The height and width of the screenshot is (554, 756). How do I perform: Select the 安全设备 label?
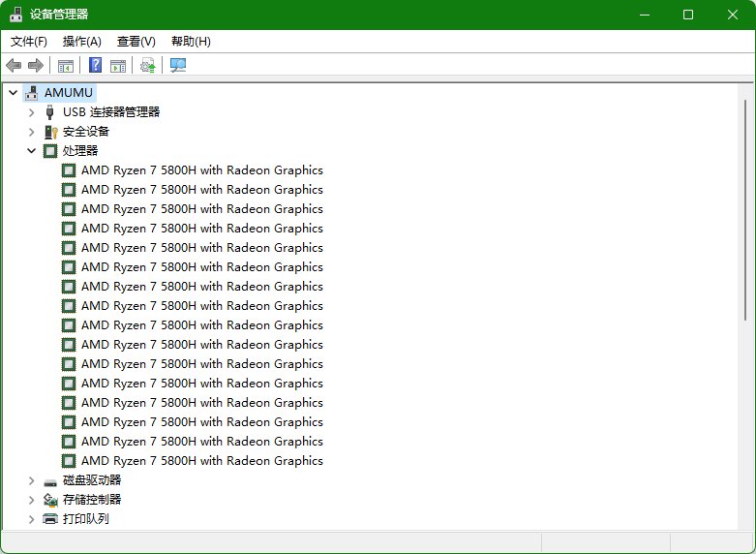click(x=86, y=132)
